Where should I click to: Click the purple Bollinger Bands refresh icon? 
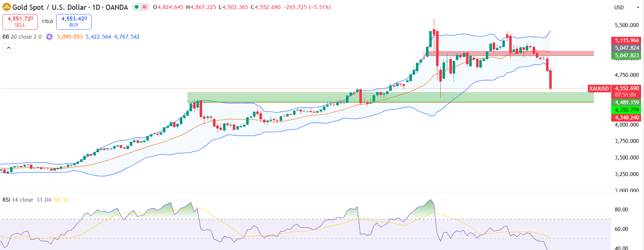pyautogui.click(x=49, y=37)
